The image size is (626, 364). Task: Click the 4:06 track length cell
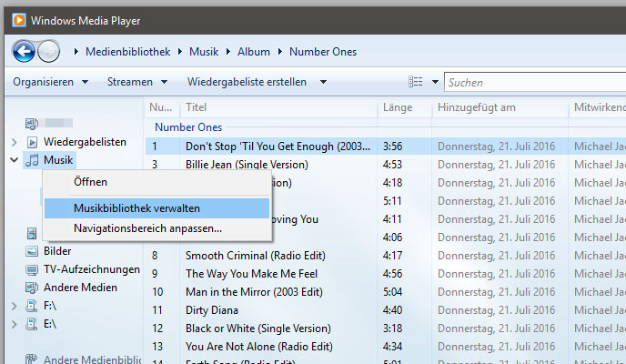[392, 238]
